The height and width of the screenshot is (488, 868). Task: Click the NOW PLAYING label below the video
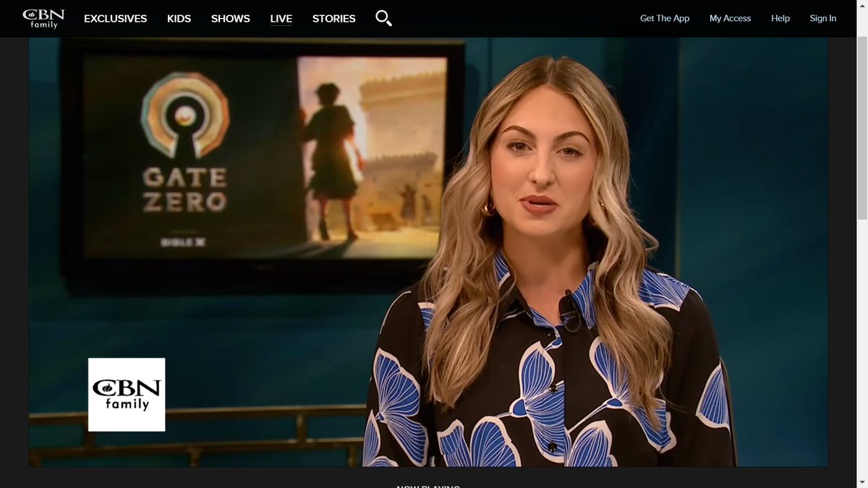428,485
